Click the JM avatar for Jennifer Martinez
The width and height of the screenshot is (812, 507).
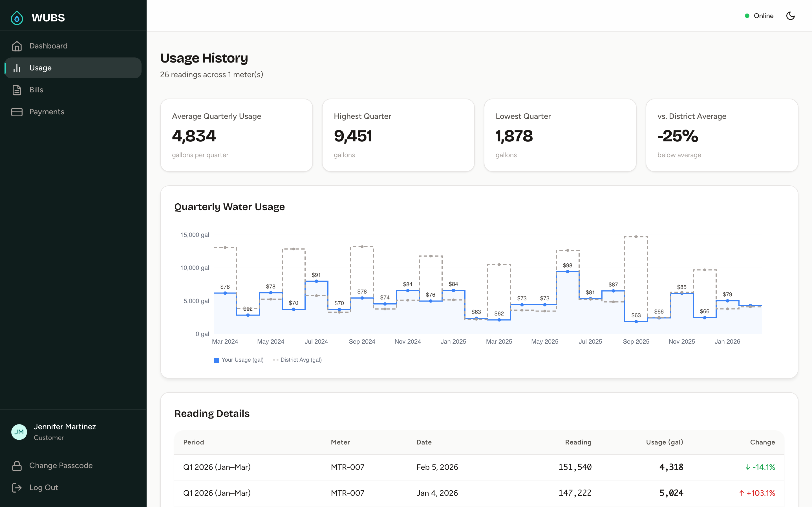tap(19, 432)
